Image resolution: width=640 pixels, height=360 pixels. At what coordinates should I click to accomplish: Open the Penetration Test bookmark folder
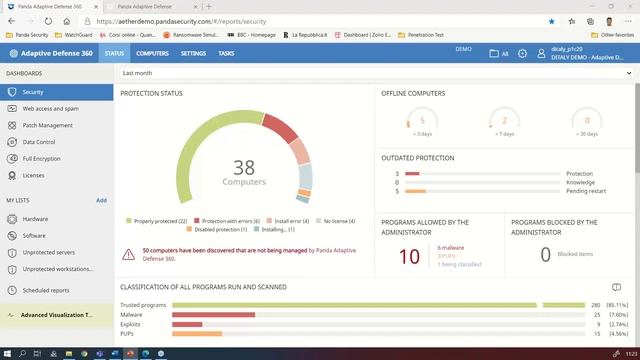point(421,35)
